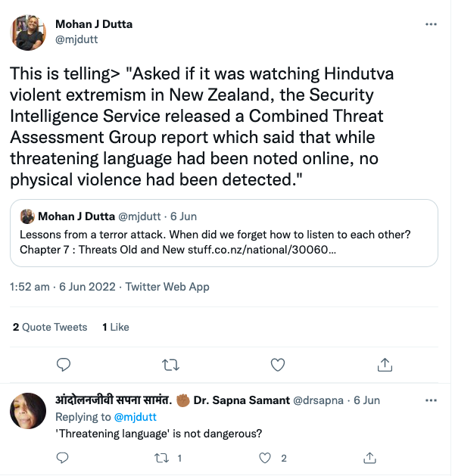This screenshot has width=455, height=476.
Task: Share Dr. Sapna Samant's reply
Action: click(370, 457)
